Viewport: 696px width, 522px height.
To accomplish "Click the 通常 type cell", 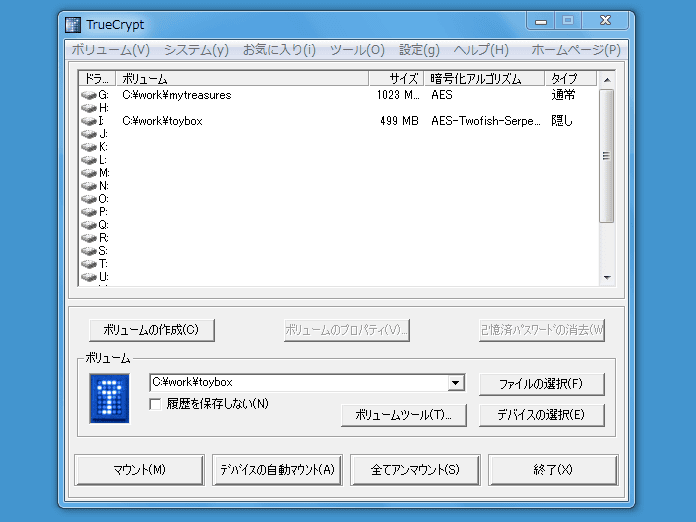I will click(x=563, y=95).
